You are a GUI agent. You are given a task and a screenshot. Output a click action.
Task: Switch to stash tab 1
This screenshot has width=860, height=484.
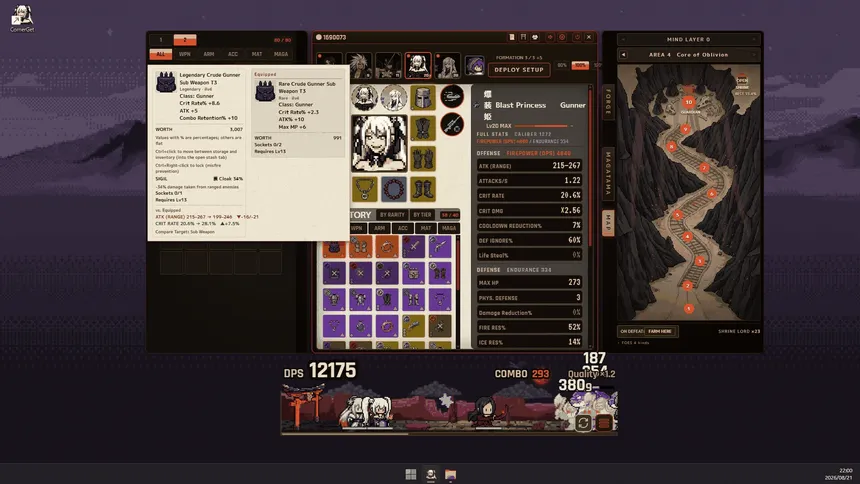(x=161, y=40)
